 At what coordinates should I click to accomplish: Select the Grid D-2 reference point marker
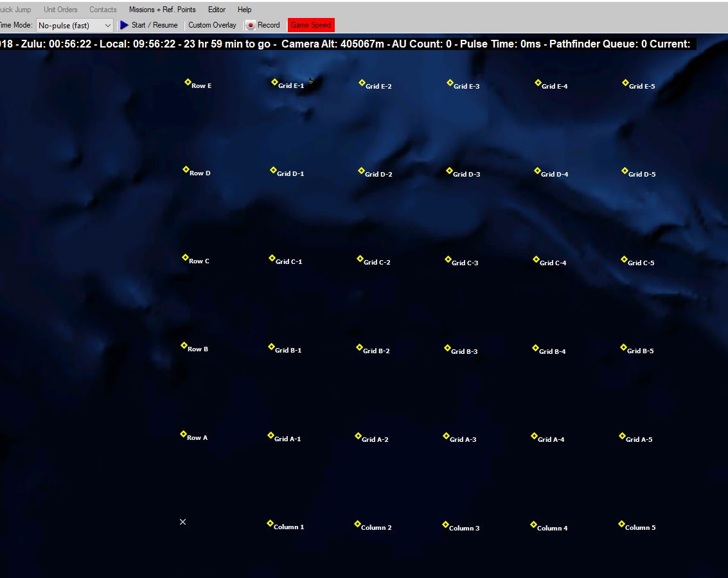coord(361,171)
